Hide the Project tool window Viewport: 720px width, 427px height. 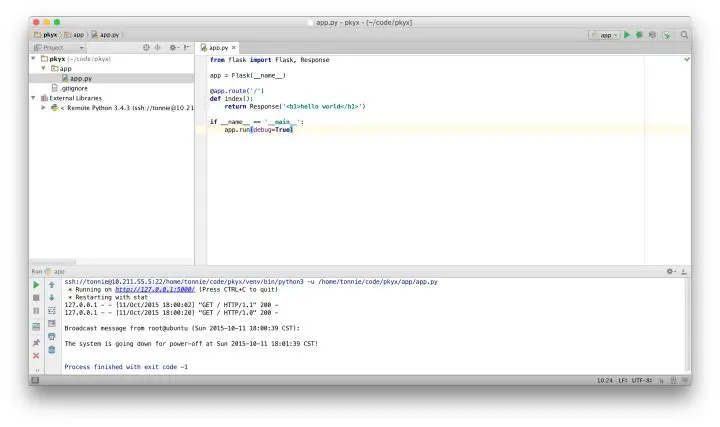click(186, 47)
